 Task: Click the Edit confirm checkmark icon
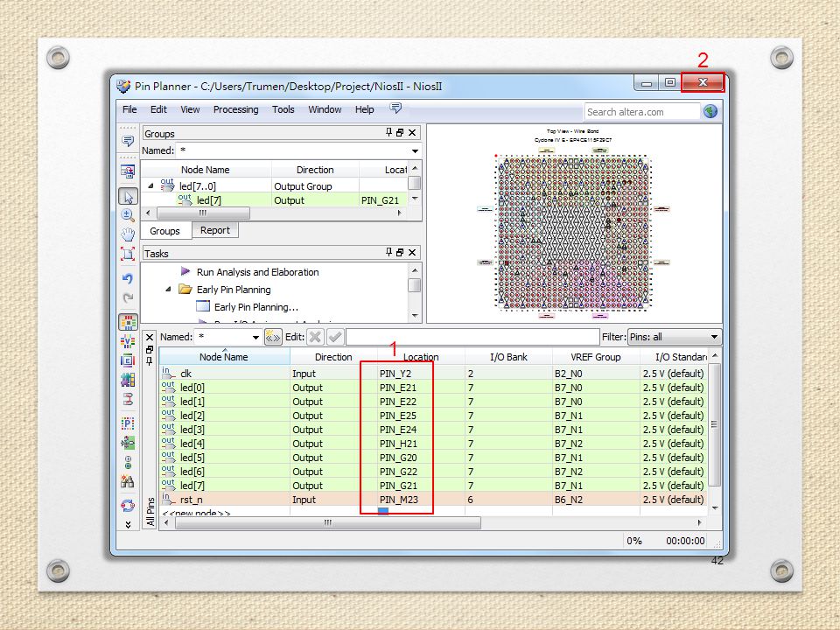coord(335,337)
